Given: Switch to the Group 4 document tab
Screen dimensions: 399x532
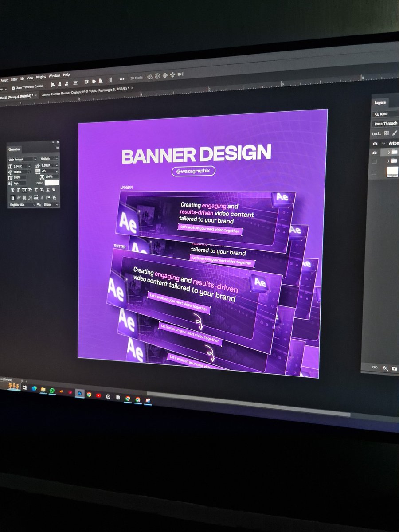Looking at the screenshot, I should [x=16, y=96].
